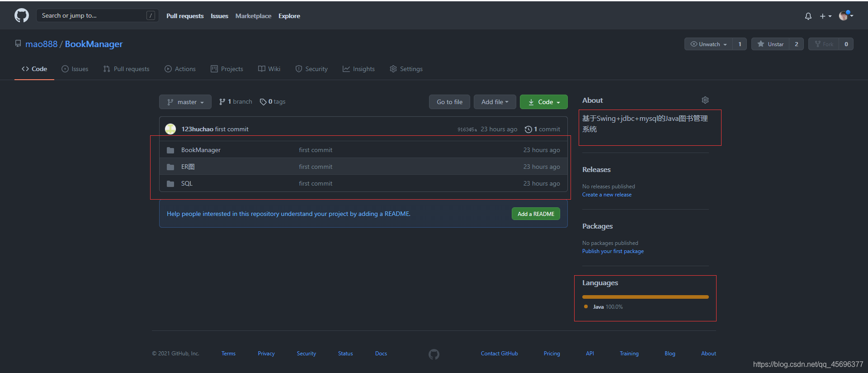Select the Code tab

34,69
